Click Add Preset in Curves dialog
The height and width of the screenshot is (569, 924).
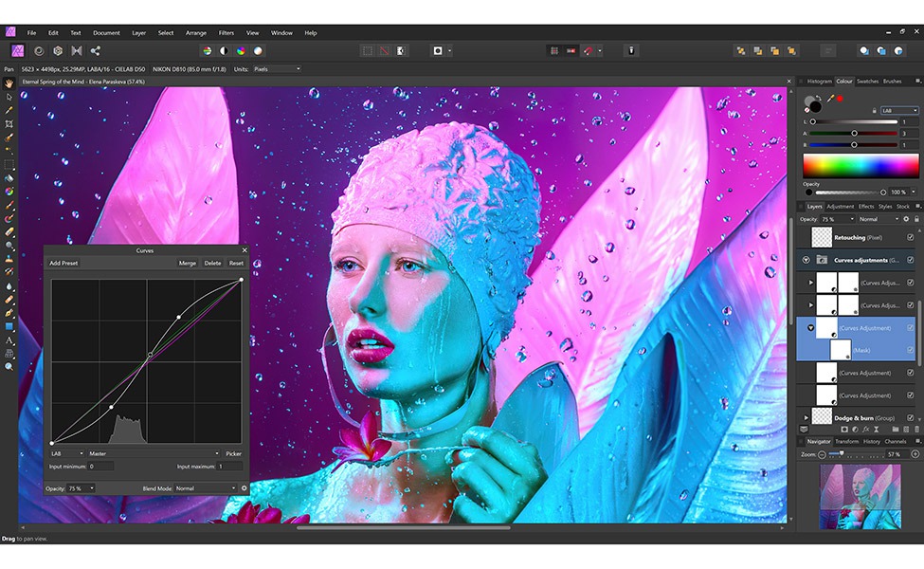(x=63, y=263)
